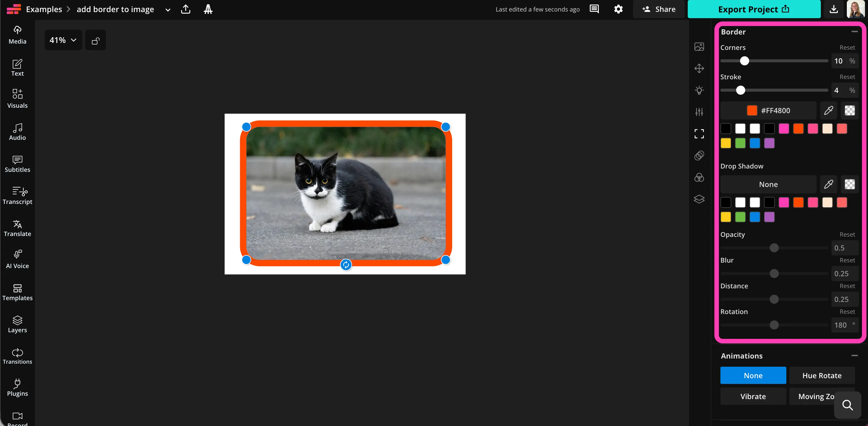
Task: Open project settings gear icon
Action: tap(618, 9)
